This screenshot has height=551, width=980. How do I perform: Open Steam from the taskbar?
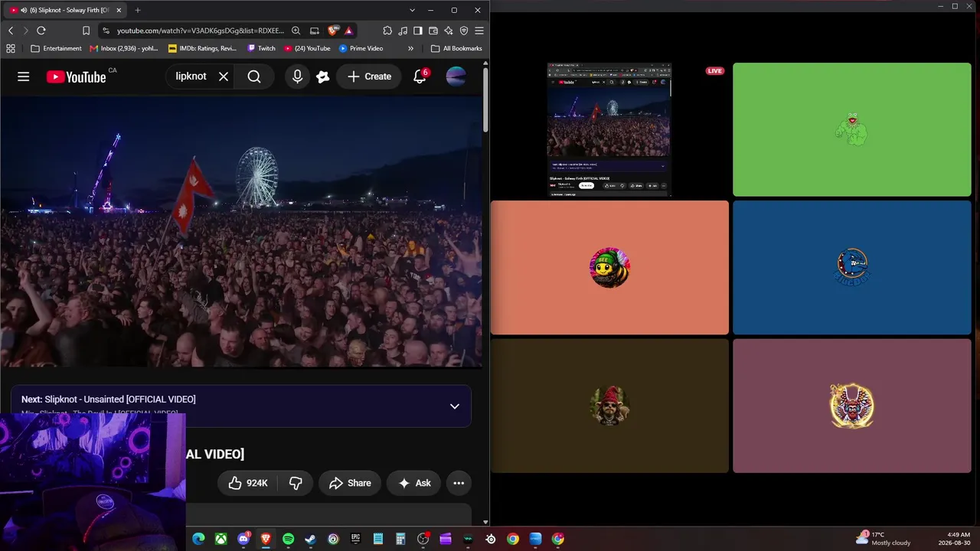(310, 539)
